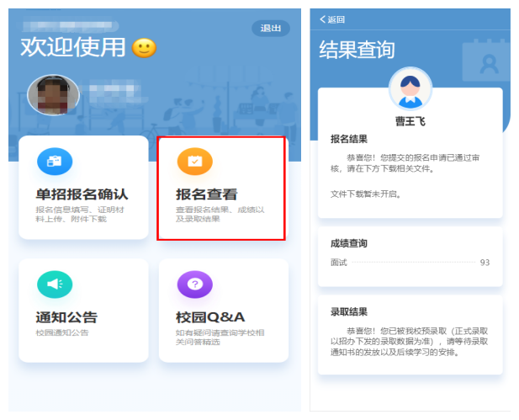Click the smiley emoji beside 欢迎使用

[x=145, y=47]
